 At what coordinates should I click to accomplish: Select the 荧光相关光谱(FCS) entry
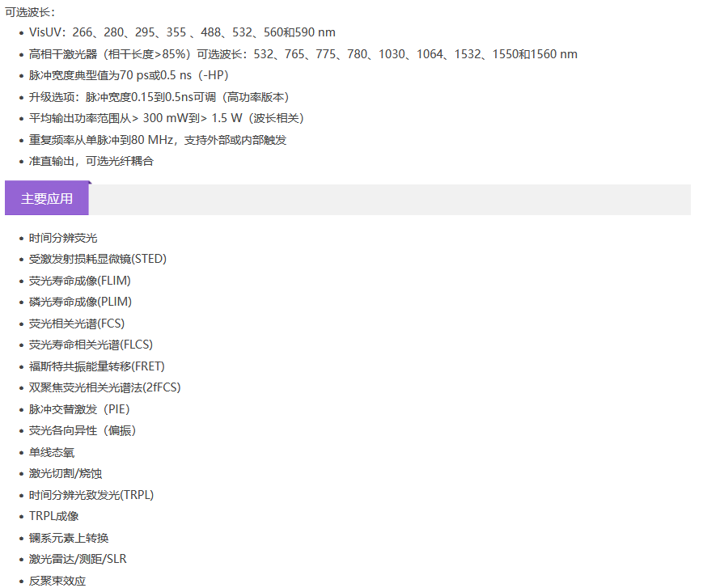[77, 324]
